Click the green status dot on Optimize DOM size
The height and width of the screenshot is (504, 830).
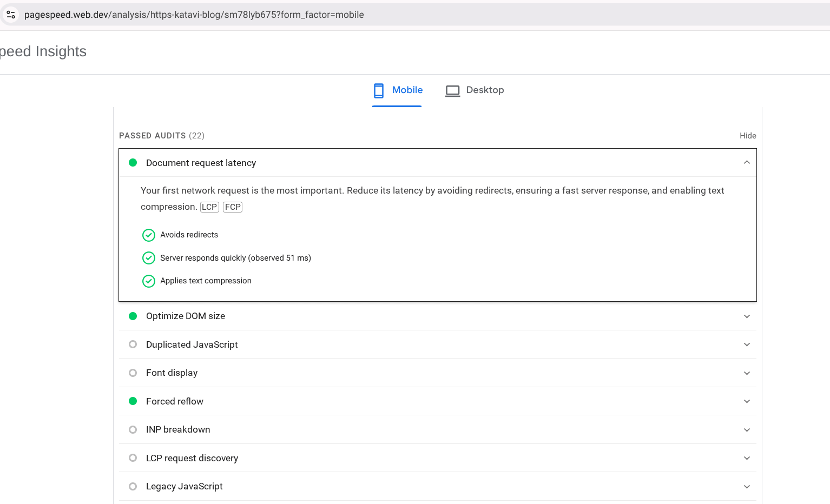tap(133, 316)
